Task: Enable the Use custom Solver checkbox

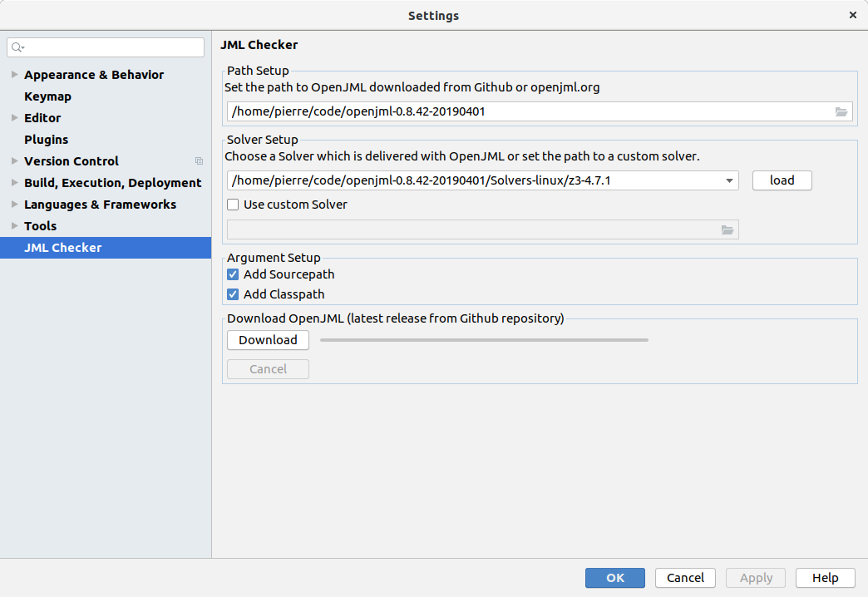Action: [x=233, y=205]
